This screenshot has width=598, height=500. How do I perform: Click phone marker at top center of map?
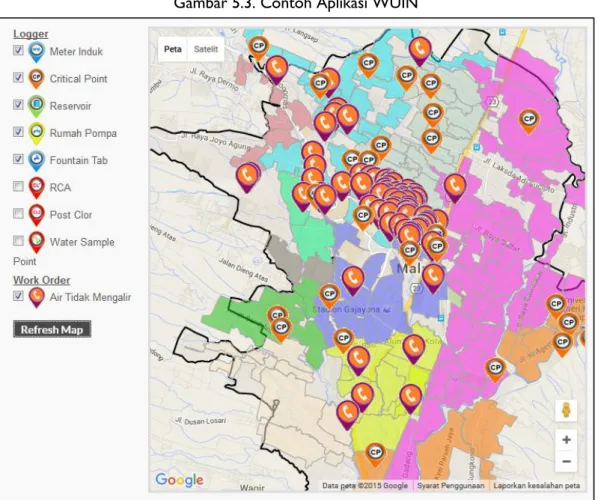point(420,50)
